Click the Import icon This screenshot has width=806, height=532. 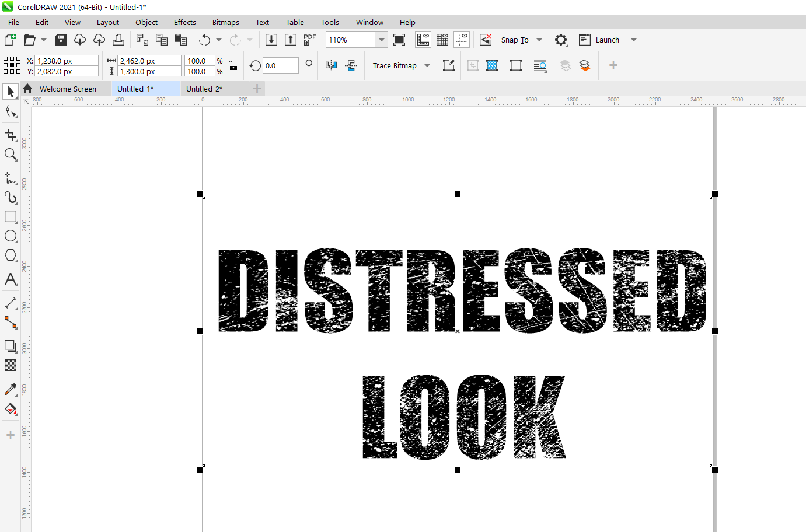(x=271, y=40)
